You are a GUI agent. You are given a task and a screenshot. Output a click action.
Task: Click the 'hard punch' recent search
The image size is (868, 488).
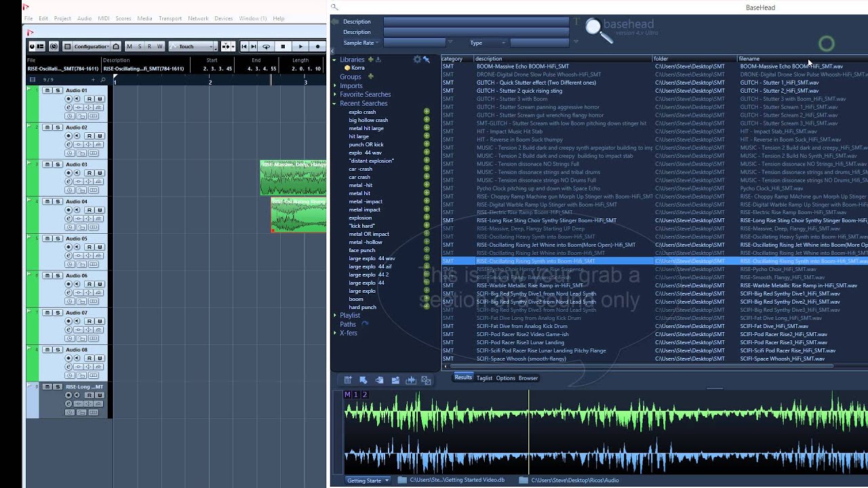tap(362, 307)
